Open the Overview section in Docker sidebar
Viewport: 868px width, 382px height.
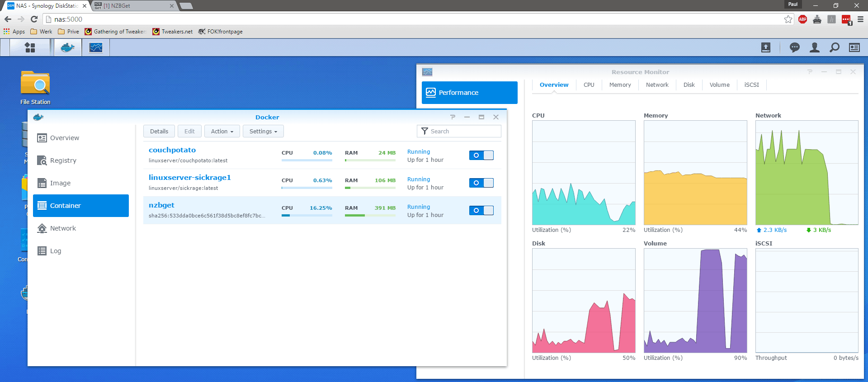(81, 138)
